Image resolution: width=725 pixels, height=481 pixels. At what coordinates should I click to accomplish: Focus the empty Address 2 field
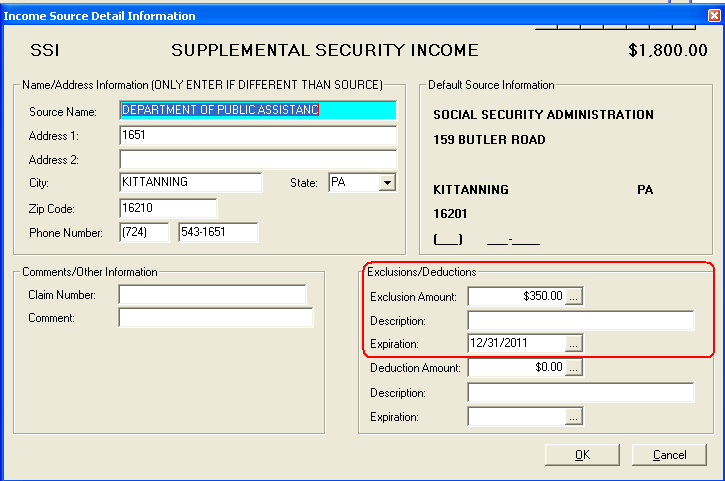tap(257, 159)
